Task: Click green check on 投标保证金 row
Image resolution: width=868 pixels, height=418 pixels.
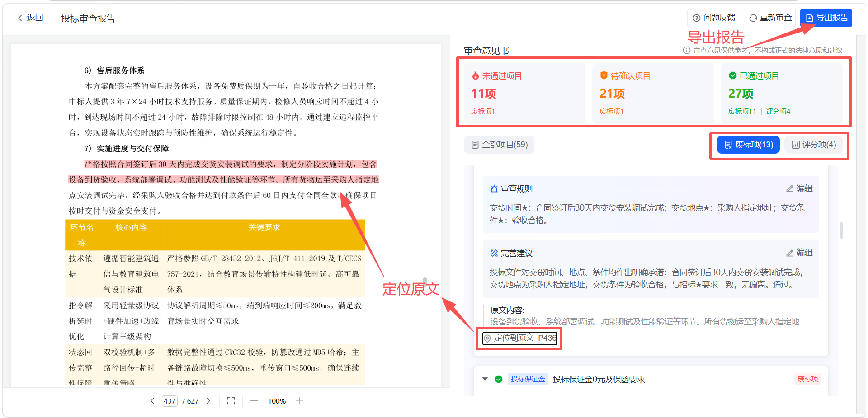Action: (x=499, y=379)
